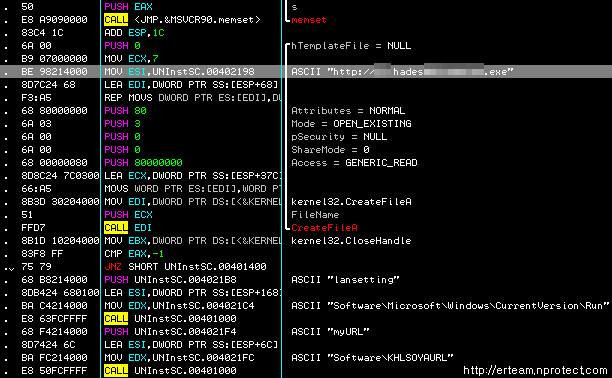Click the CALL EDI instruction
The image size is (612, 378).
tap(128, 228)
